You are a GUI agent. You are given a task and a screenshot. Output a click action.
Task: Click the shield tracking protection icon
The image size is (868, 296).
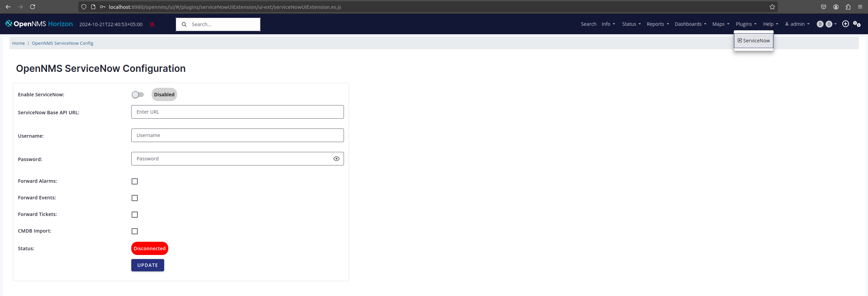coord(84,7)
